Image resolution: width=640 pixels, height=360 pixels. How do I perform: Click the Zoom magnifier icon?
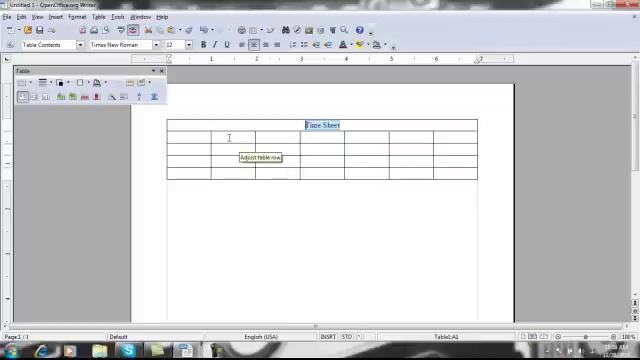click(344, 30)
